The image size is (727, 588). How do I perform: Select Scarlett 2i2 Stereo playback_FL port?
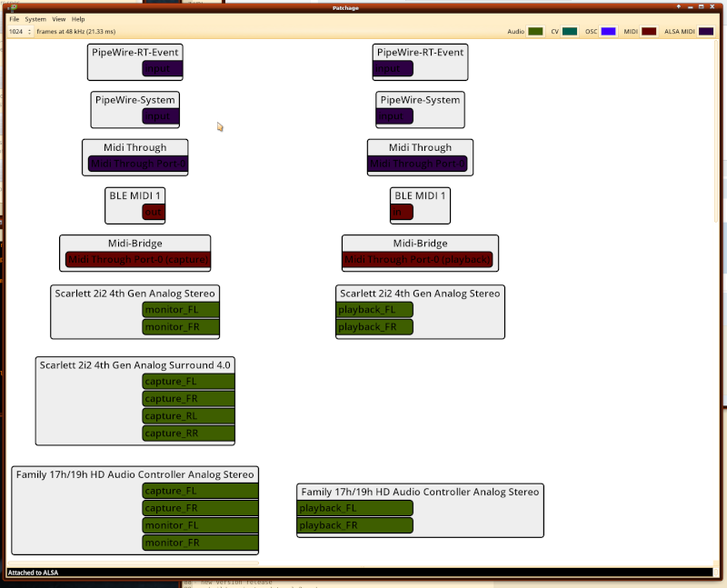(374, 310)
